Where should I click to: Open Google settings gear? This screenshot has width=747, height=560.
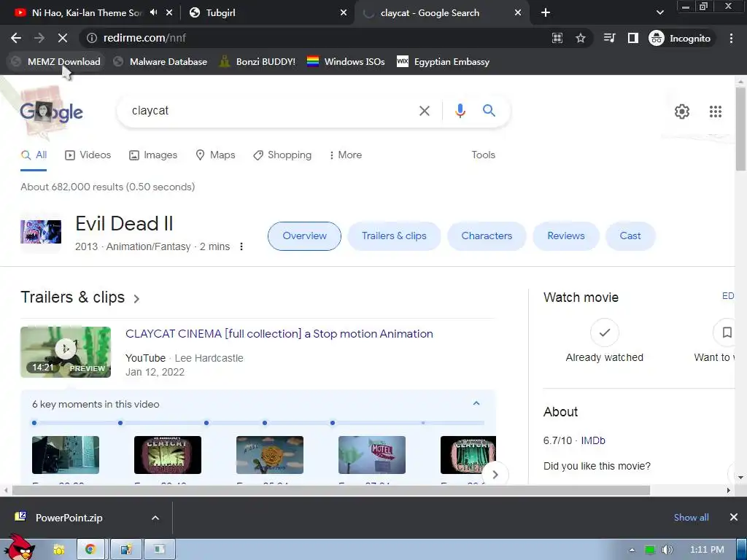[x=682, y=112]
